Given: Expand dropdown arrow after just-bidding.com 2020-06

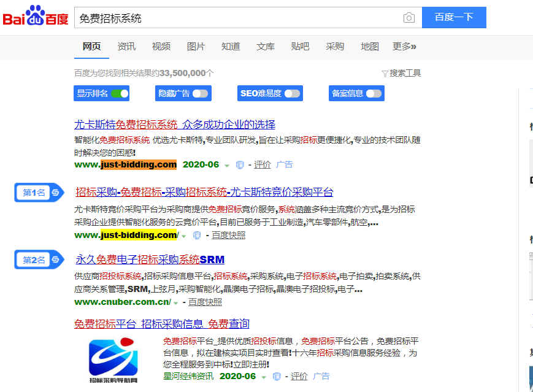Looking at the screenshot, I should [x=227, y=166].
